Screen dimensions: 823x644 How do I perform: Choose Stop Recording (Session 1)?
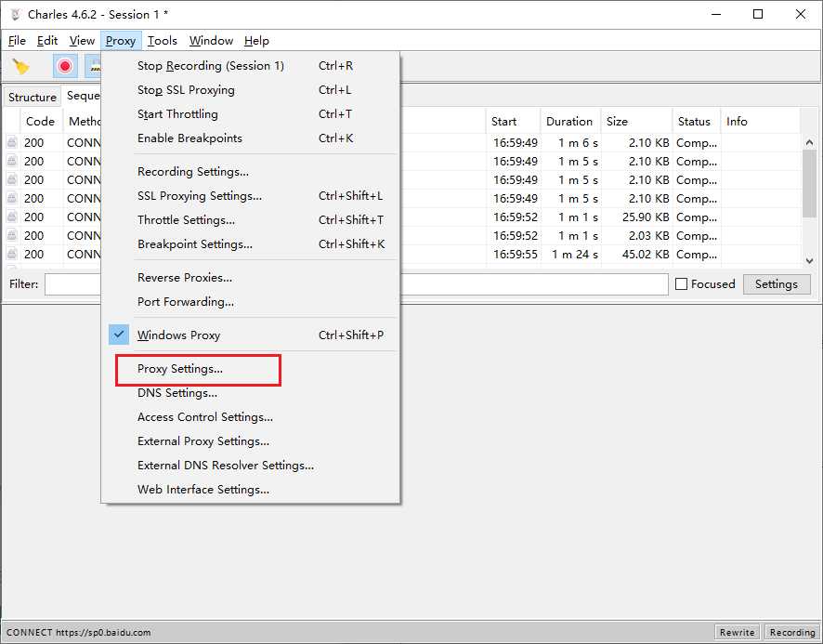(251, 66)
